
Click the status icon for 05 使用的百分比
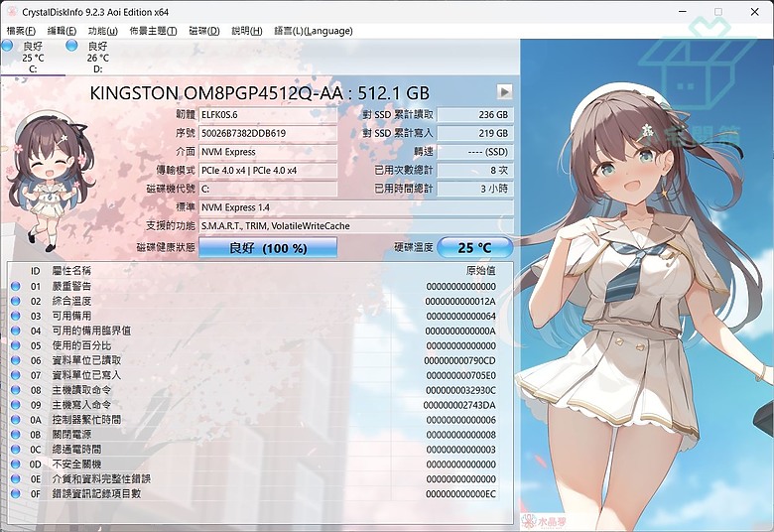[x=15, y=345]
